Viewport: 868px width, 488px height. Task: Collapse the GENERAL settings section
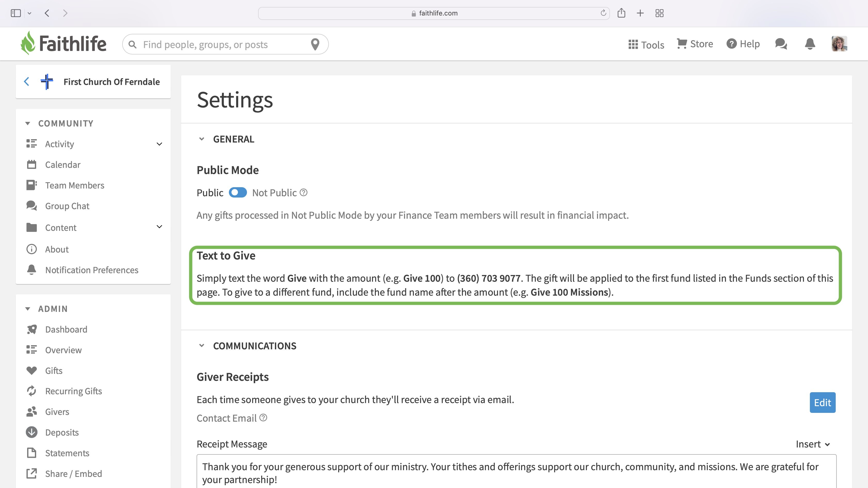pyautogui.click(x=202, y=139)
